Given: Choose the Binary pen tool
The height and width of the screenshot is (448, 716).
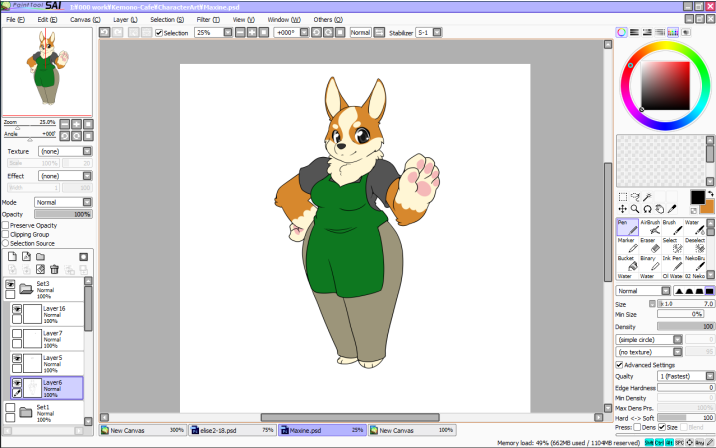Looking at the screenshot, I should pos(650,263).
